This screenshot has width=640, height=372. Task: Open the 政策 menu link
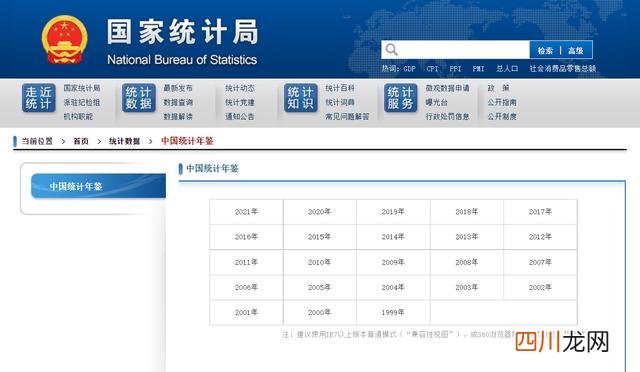click(x=498, y=88)
